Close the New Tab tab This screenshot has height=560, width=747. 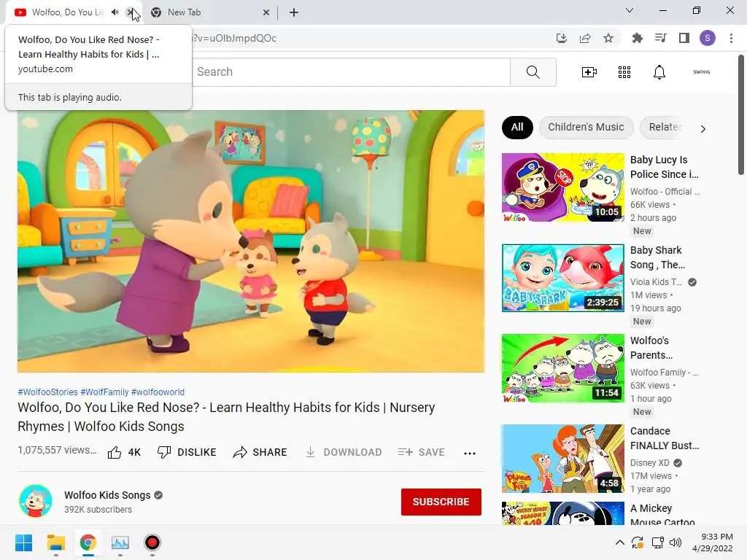(266, 12)
